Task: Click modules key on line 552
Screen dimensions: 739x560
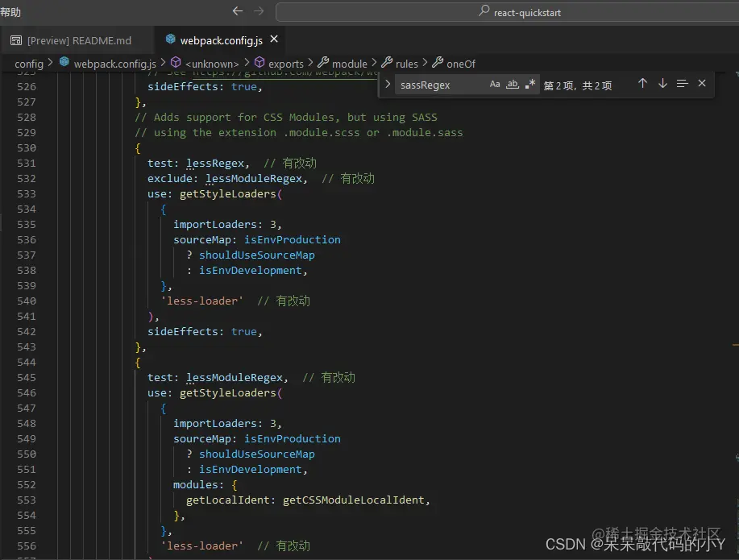Action: [196, 485]
